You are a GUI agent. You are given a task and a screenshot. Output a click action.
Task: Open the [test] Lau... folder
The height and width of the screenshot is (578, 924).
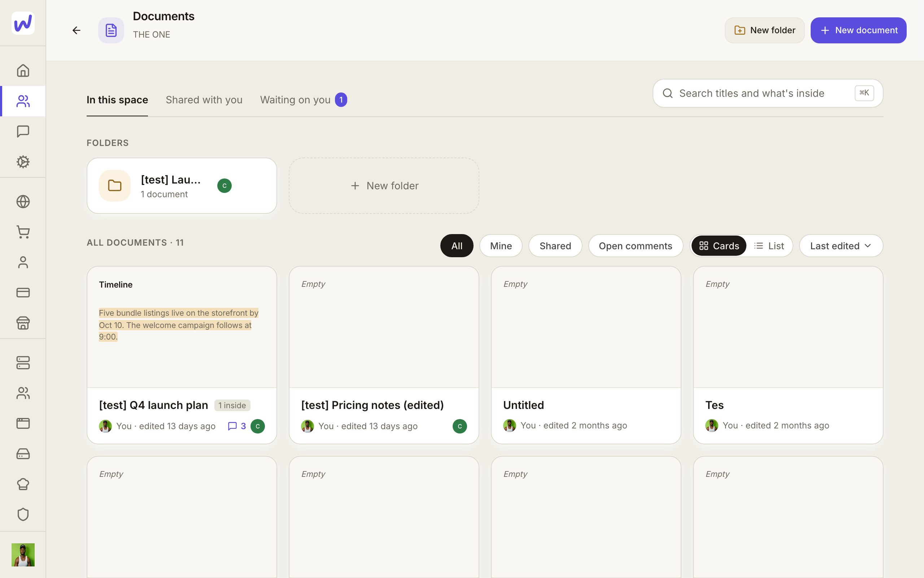click(x=182, y=186)
